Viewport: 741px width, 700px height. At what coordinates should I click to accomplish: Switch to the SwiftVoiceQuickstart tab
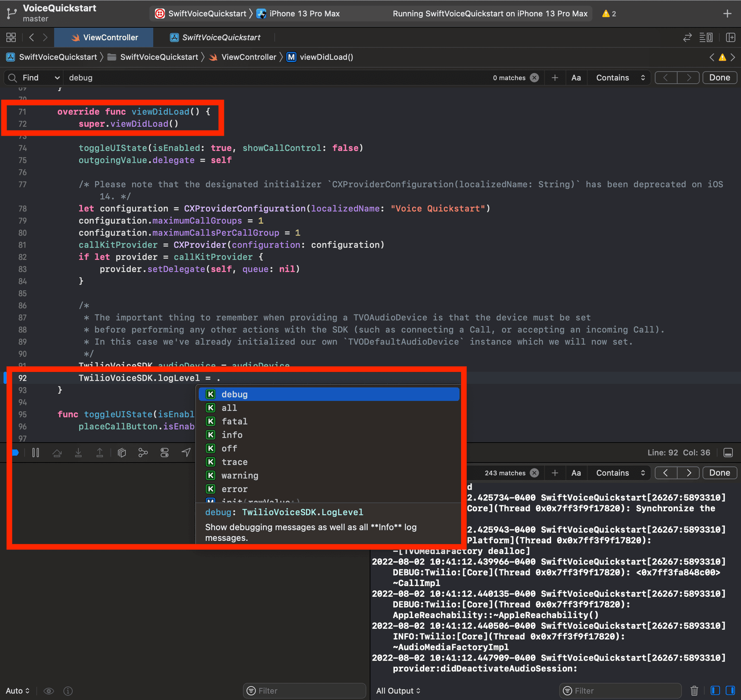(x=216, y=37)
